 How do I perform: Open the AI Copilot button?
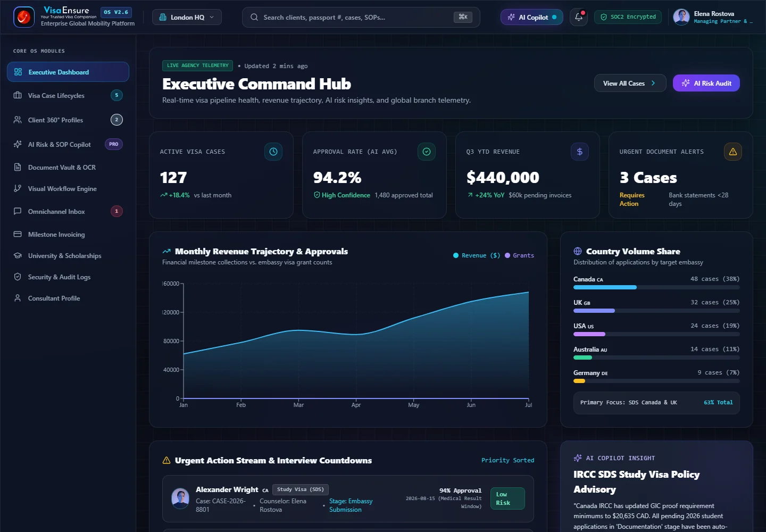[532, 17]
